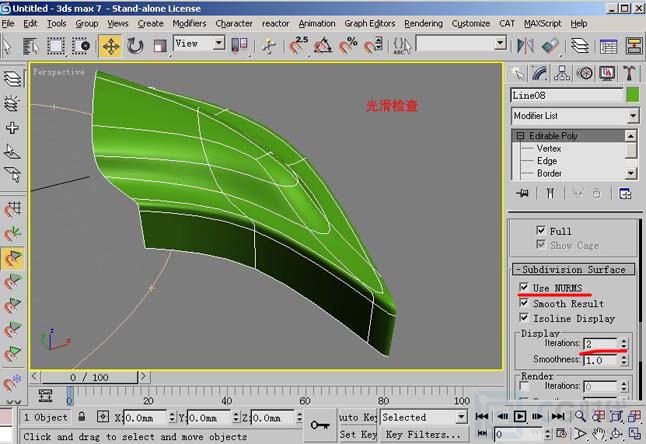The width and height of the screenshot is (646, 444).
Task: Collapse the Editable Poly tree node
Action: pyautogui.click(x=520, y=136)
